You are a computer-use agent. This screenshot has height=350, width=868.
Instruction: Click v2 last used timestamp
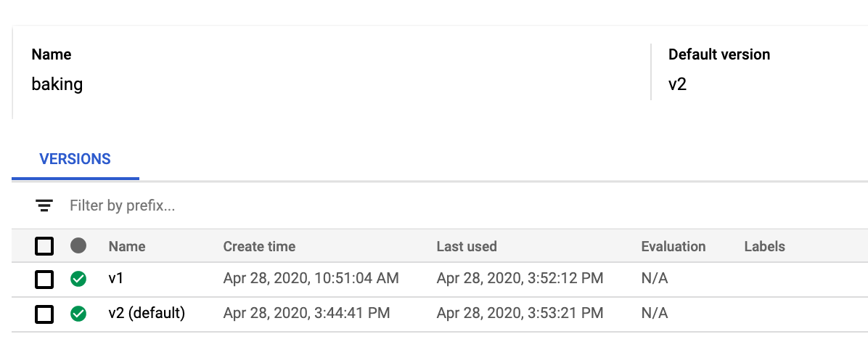click(520, 314)
